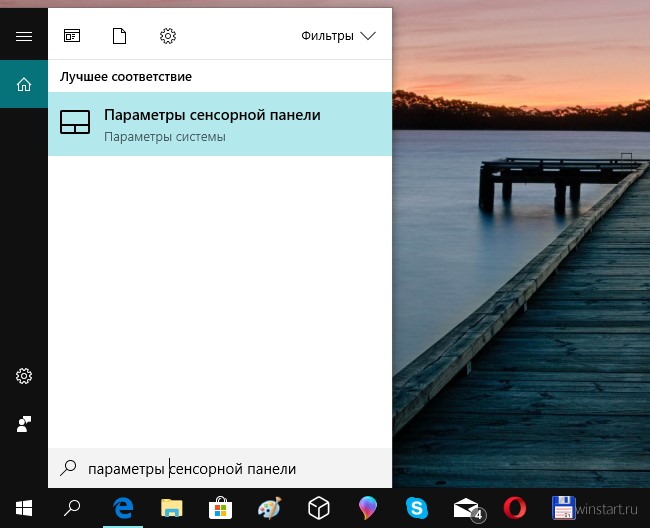Open Microsoft Store from taskbar
The image size is (650, 528).
pyautogui.click(x=220, y=508)
